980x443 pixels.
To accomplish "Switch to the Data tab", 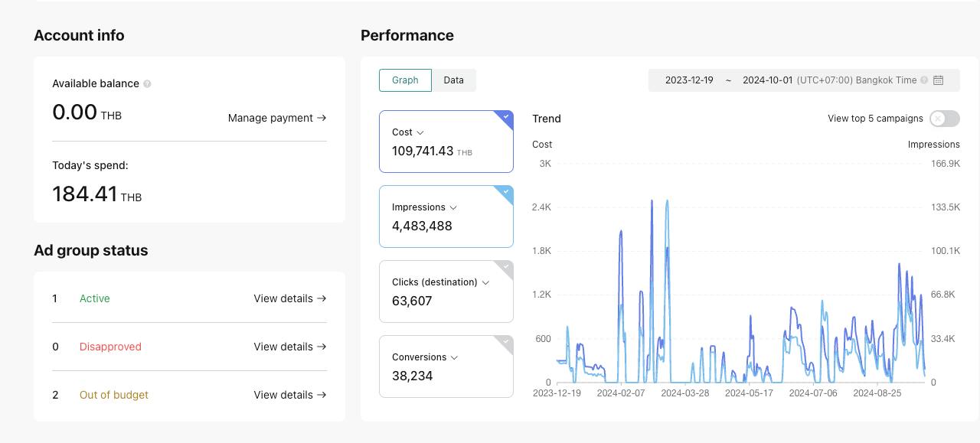I will click(453, 80).
